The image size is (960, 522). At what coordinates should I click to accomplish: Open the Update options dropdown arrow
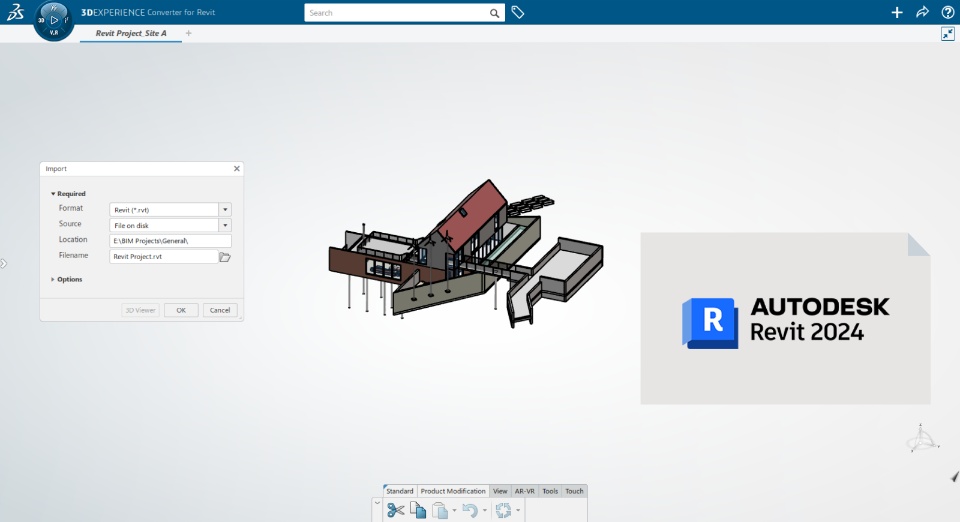point(518,510)
